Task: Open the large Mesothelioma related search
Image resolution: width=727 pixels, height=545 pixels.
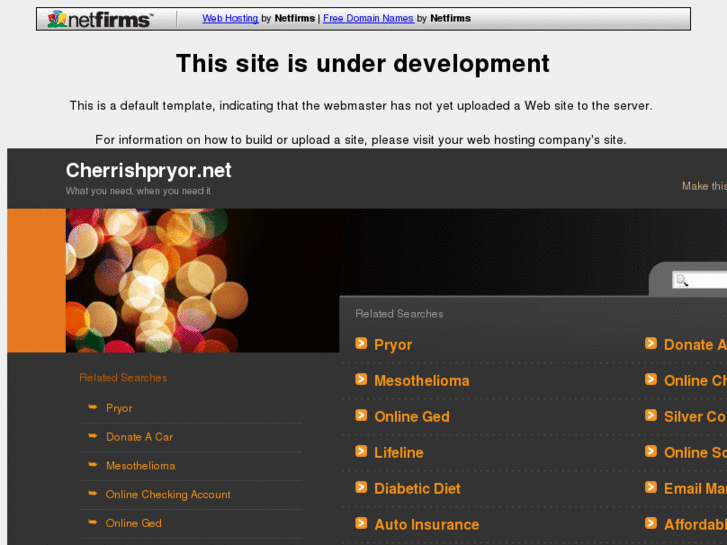Action: pyautogui.click(x=421, y=381)
